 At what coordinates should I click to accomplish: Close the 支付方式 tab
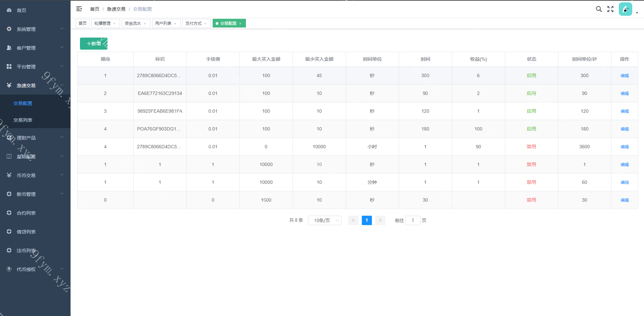click(205, 23)
